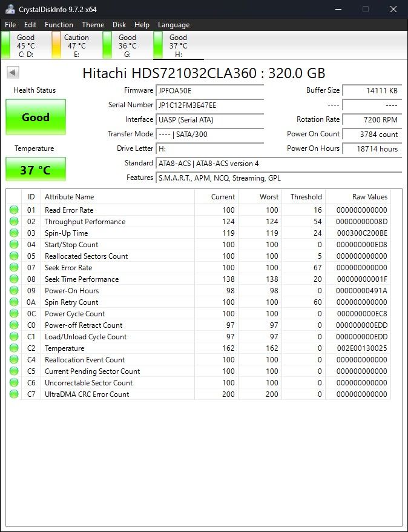
Task: Click the disk title Hitachi HDS721032CLA360
Action: 203,73
